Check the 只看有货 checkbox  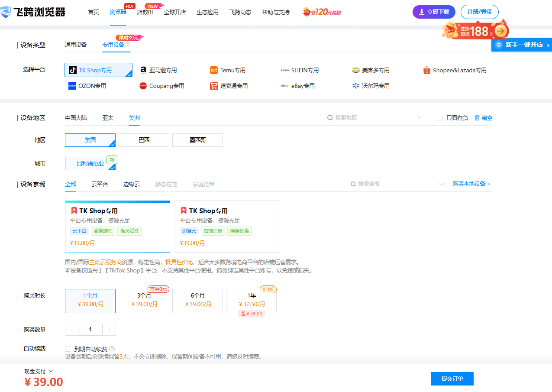point(440,118)
